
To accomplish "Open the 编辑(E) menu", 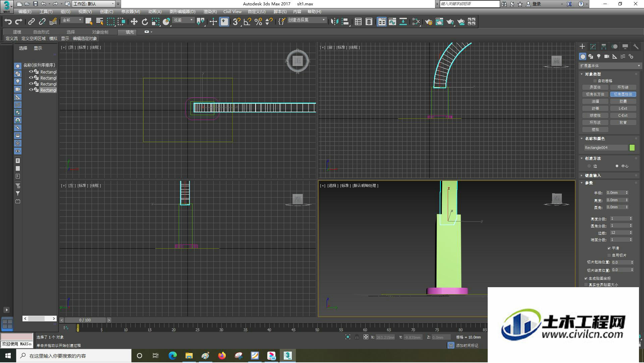I will [25, 12].
